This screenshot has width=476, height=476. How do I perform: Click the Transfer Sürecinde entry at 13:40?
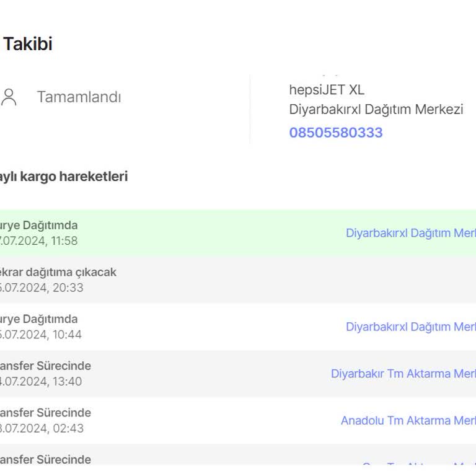[45, 366]
